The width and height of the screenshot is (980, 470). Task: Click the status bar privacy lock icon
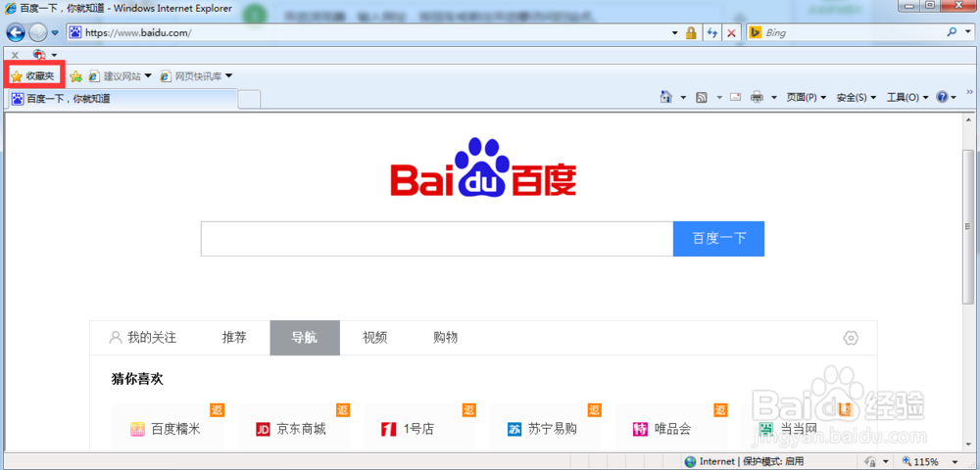pyautogui.click(x=870, y=462)
